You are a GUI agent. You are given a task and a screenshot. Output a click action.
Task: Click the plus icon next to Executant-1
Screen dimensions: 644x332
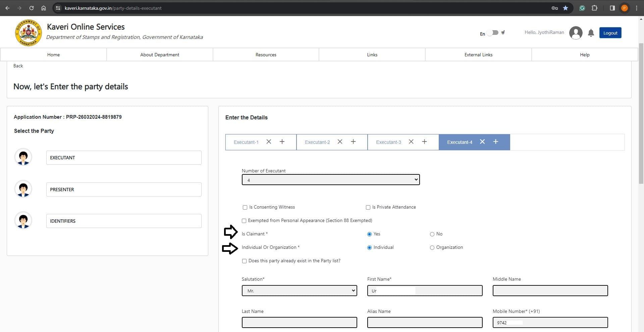(x=282, y=142)
